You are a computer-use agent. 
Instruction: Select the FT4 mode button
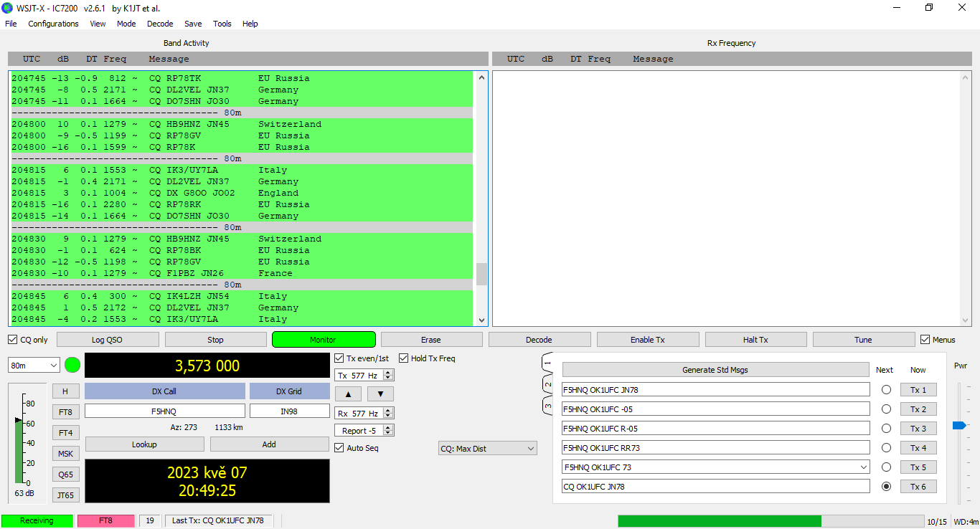point(65,433)
